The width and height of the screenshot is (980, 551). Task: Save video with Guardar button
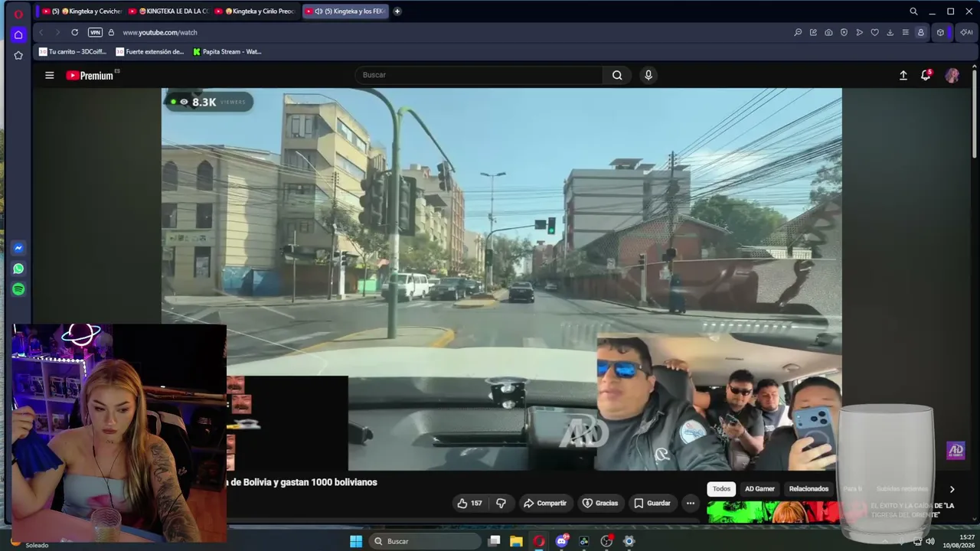coord(652,504)
